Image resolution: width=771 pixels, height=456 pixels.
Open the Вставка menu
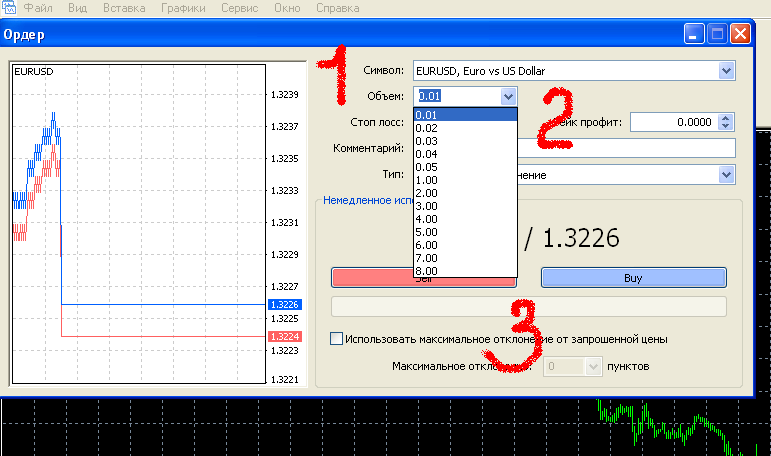click(124, 8)
